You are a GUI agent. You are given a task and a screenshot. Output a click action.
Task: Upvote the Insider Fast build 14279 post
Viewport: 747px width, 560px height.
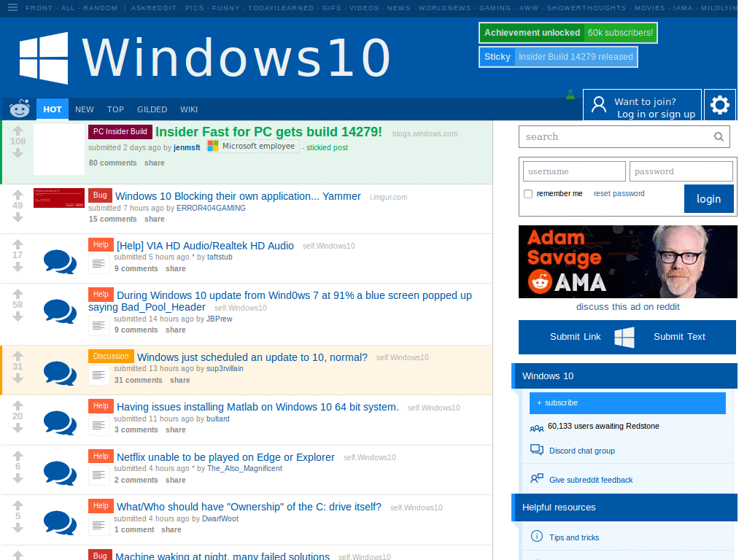18,130
